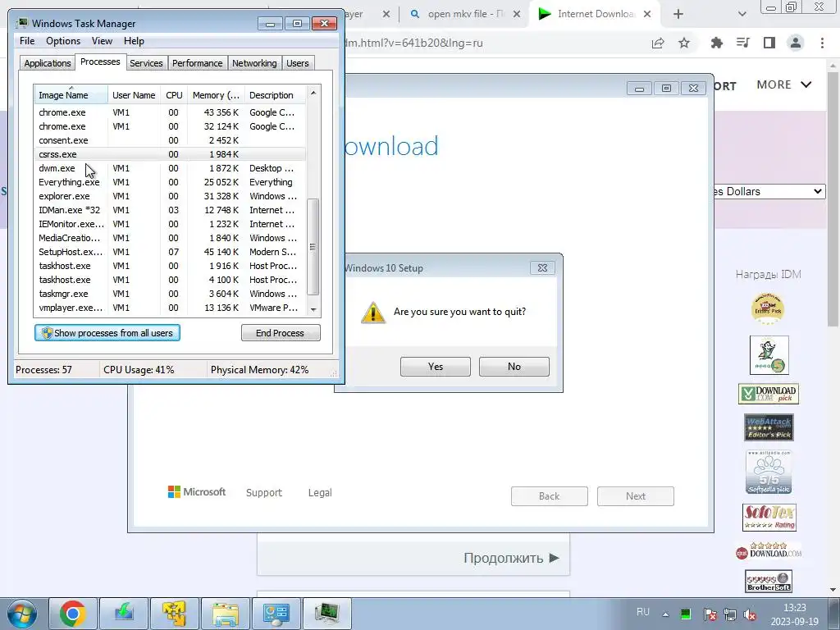Click the process list scrollbar thumb
The width and height of the screenshot is (840, 630).
313,246
